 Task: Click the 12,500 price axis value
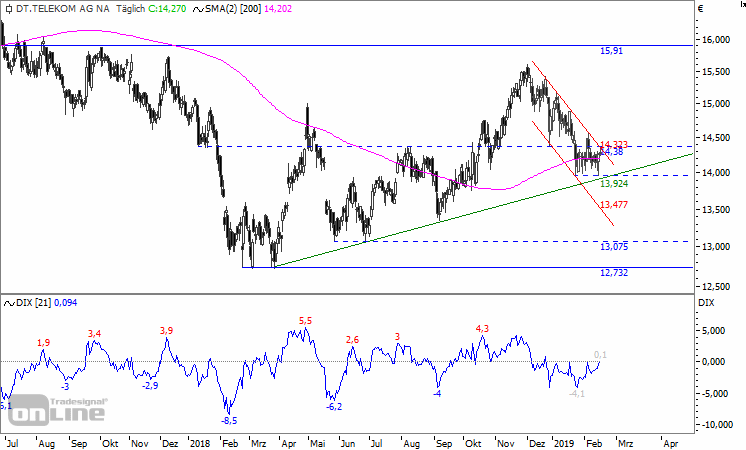click(x=716, y=287)
